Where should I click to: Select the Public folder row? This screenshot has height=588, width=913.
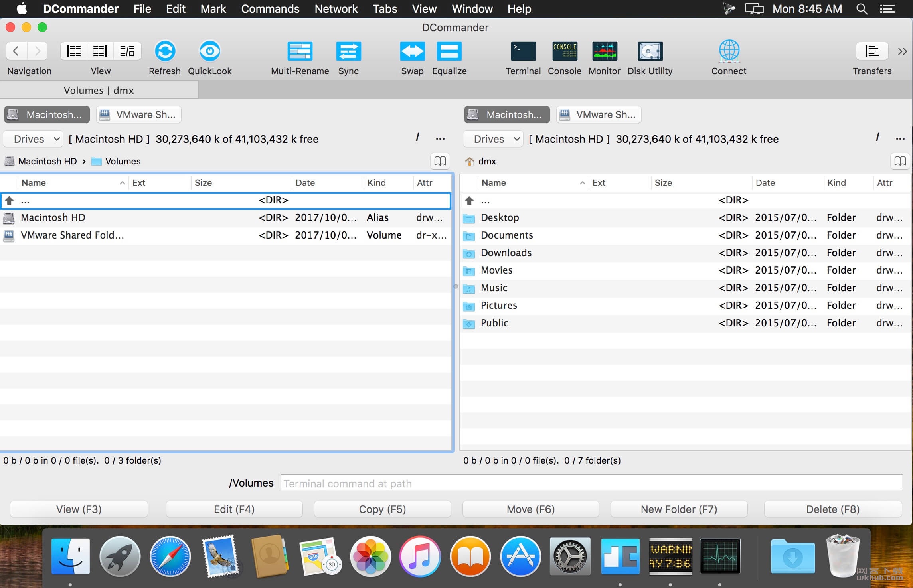coord(686,323)
